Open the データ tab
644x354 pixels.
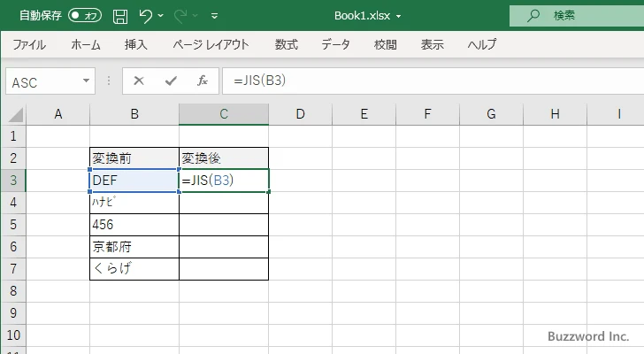(x=335, y=44)
